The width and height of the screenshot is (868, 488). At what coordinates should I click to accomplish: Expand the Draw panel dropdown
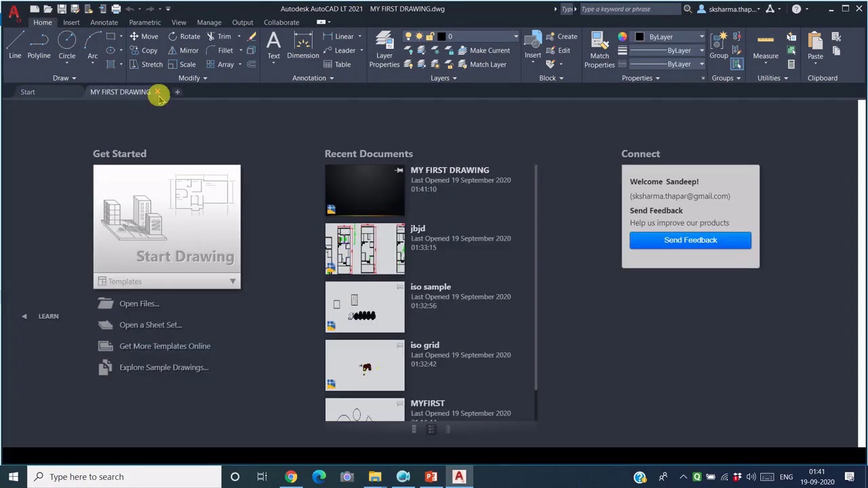click(65, 78)
